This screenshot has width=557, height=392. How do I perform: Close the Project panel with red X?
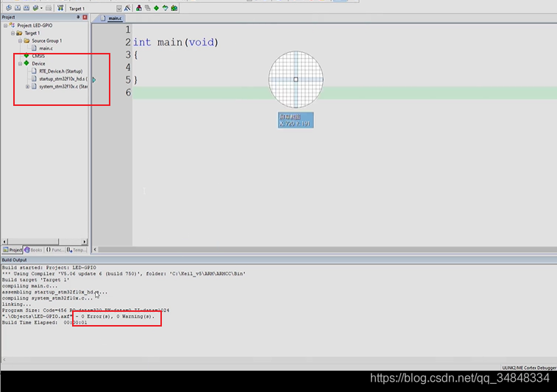(85, 17)
